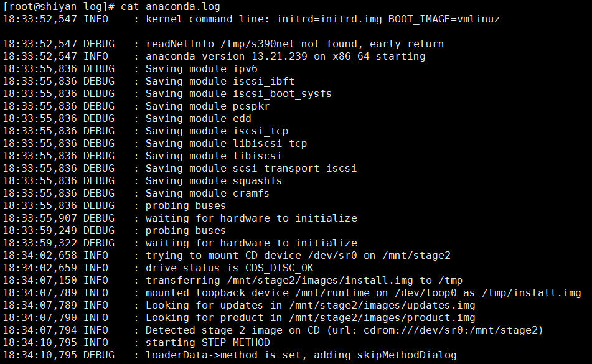Click the 'Saving module pcspkr' entry
Image resolution: width=592 pixels, height=364 pixels.
[207, 106]
